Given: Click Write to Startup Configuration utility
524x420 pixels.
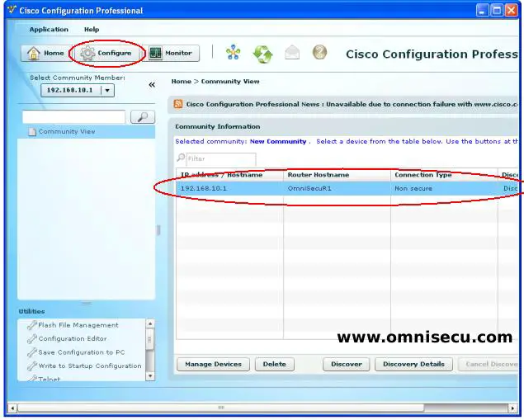Looking at the screenshot, I should coord(90,366).
